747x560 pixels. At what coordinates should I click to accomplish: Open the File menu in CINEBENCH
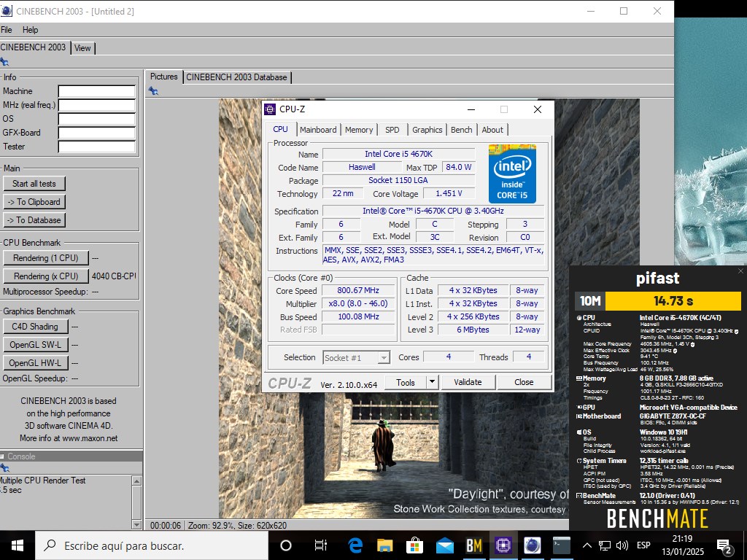point(7,29)
